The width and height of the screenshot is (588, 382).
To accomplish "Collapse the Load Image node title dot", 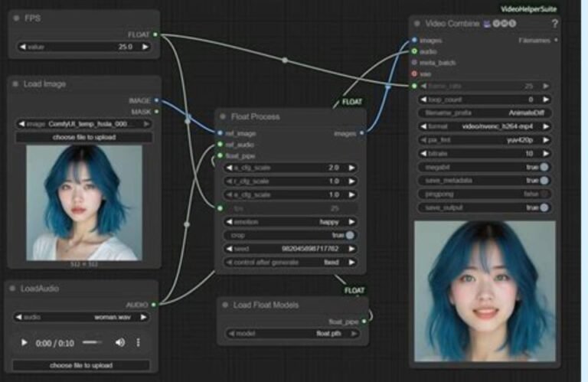I will point(15,84).
